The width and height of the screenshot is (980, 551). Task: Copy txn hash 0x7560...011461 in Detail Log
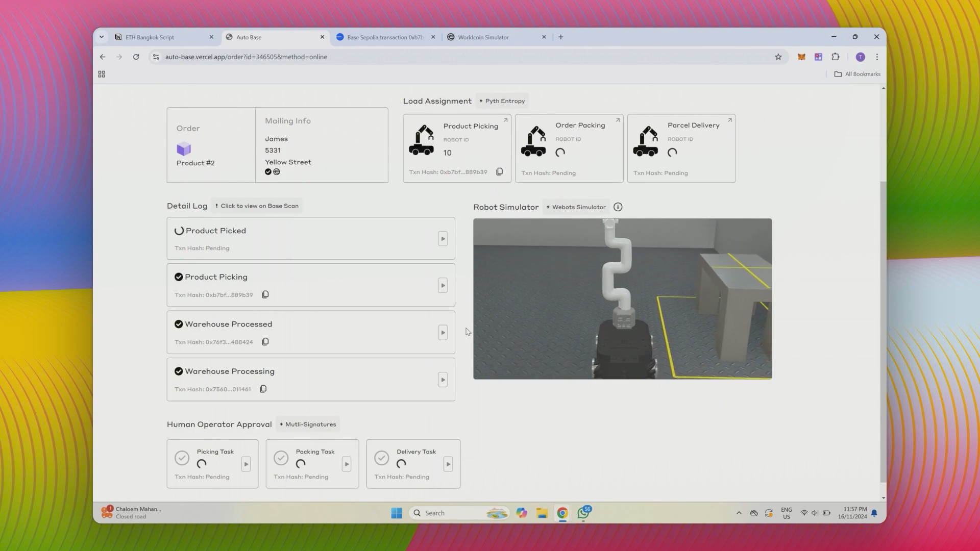click(x=263, y=389)
